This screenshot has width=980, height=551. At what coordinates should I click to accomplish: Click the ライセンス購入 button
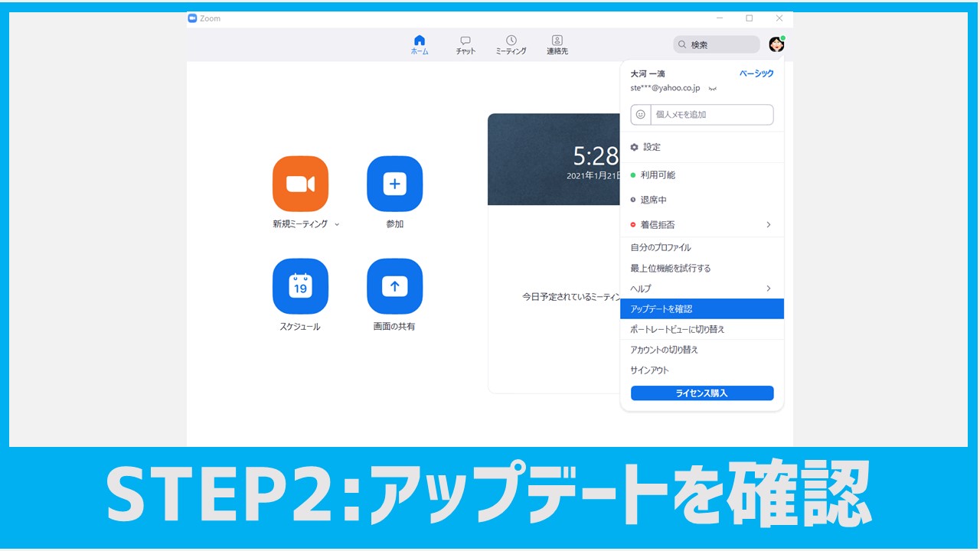point(701,393)
